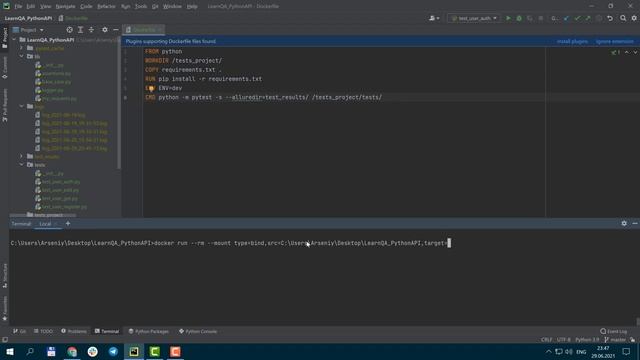Select test_user_auth.py in the tests folder
Image resolution: width=640 pixels, height=360 pixels.
[61, 182]
